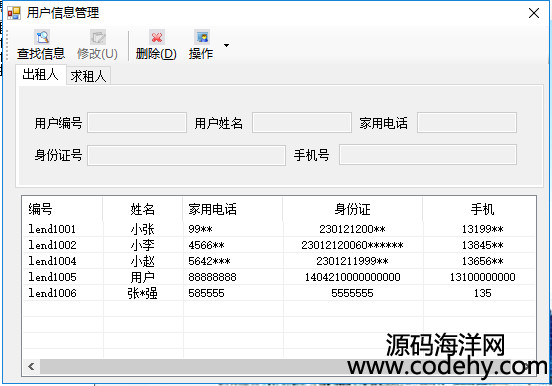Select the 出租人 tab
The width and height of the screenshot is (552, 386).
tap(40, 74)
